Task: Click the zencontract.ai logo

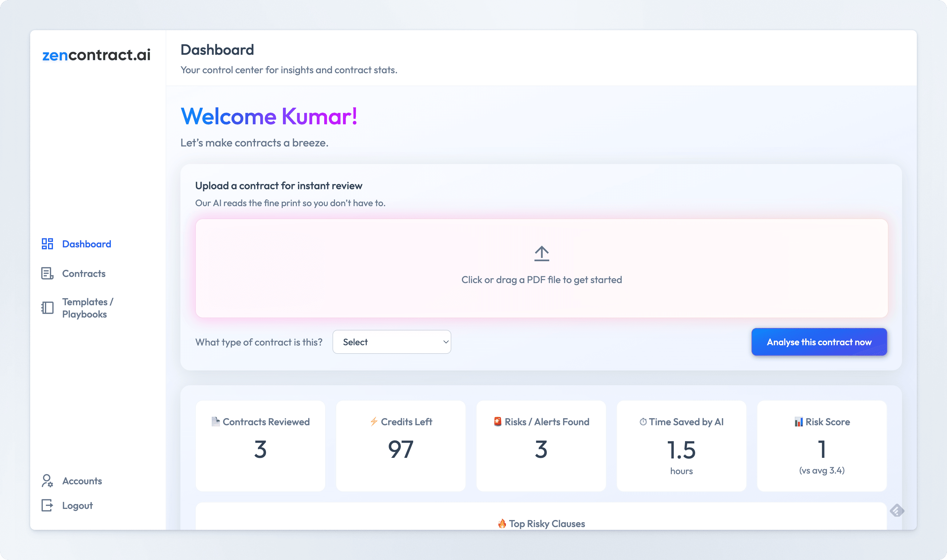Action: (96, 55)
